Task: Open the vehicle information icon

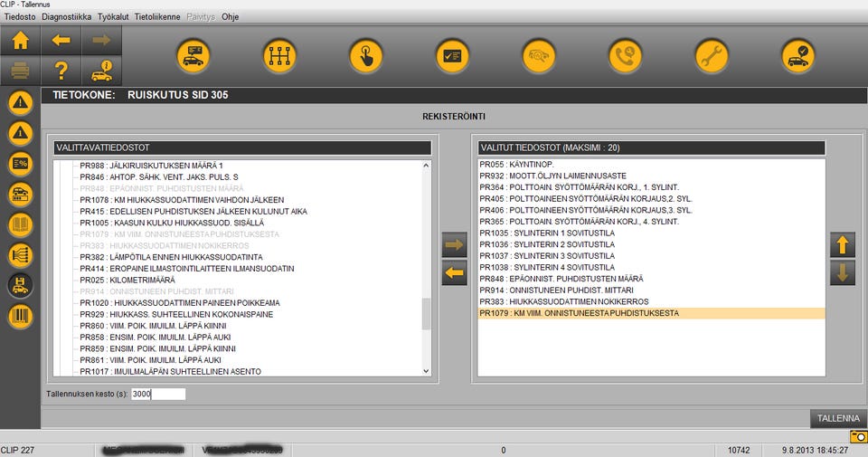Action: (x=101, y=70)
